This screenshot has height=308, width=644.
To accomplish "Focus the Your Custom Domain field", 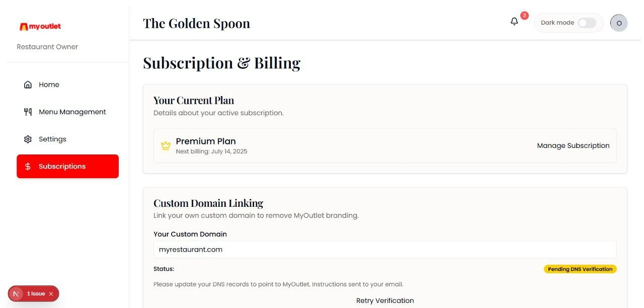I will click(385, 250).
